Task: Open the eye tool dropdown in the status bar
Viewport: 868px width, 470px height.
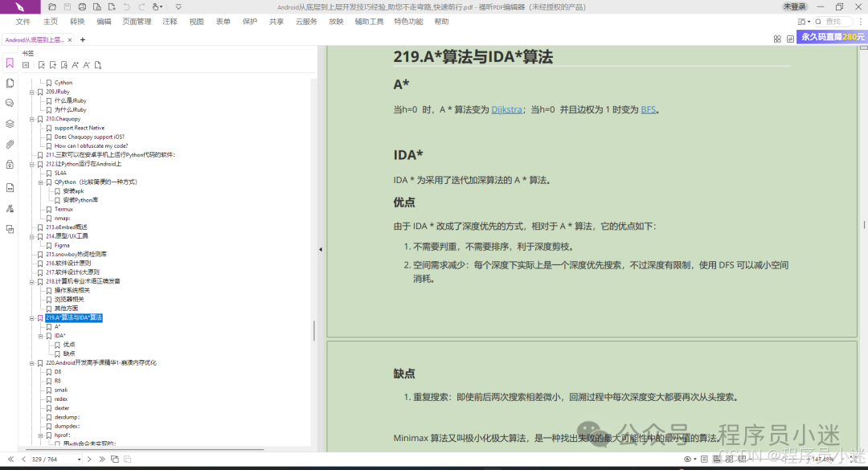Action: click(694, 460)
